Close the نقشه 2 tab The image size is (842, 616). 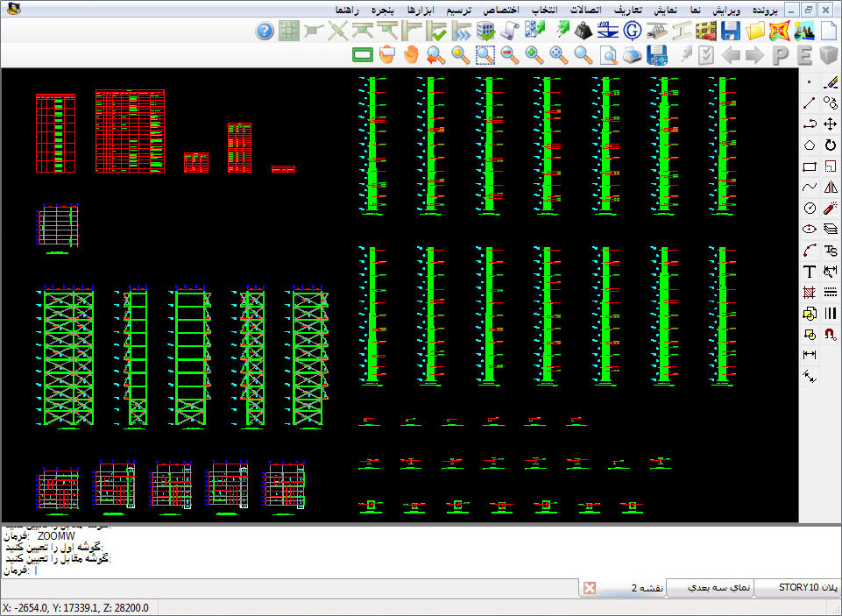(590, 588)
